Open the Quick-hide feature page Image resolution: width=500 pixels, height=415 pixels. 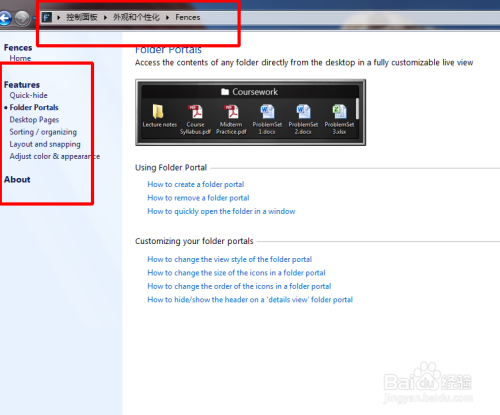pyautogui.click(x=29, y=95)
